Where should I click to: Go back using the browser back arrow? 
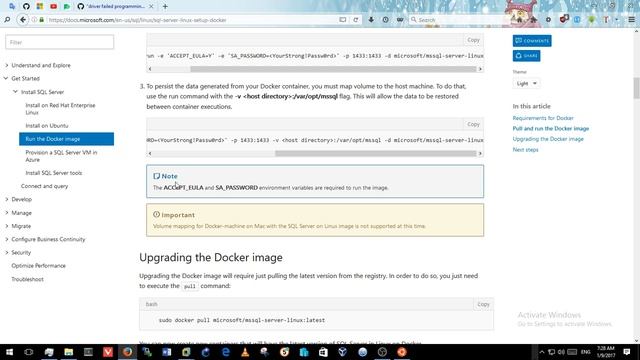[23, 20]
